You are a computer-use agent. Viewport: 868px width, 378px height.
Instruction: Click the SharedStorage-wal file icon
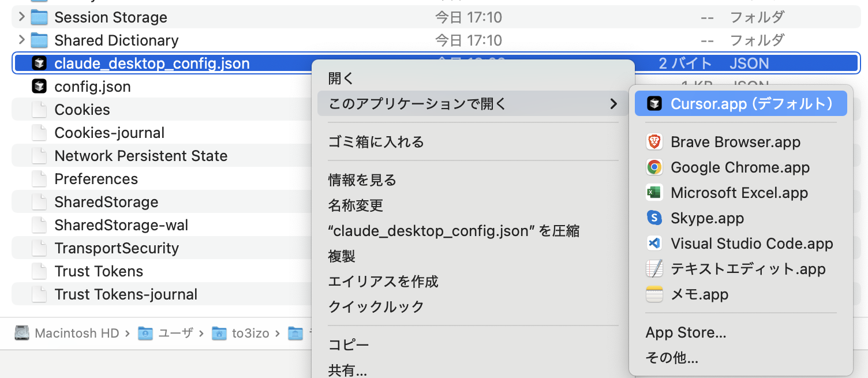point(39,225)
